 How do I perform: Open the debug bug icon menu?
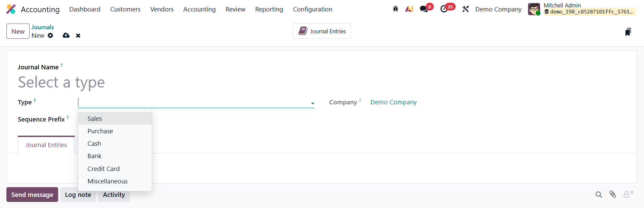pyautogui.click(x=395, y=9)
